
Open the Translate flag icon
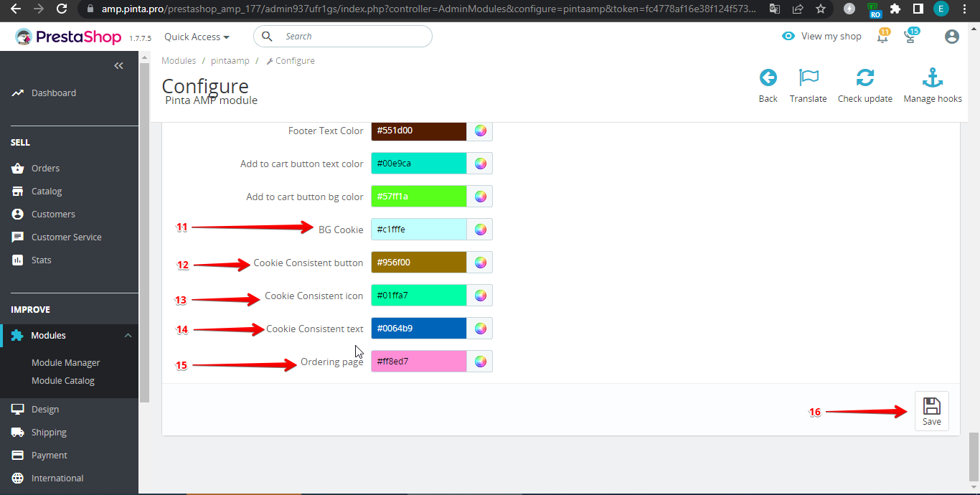click(808, 78)
